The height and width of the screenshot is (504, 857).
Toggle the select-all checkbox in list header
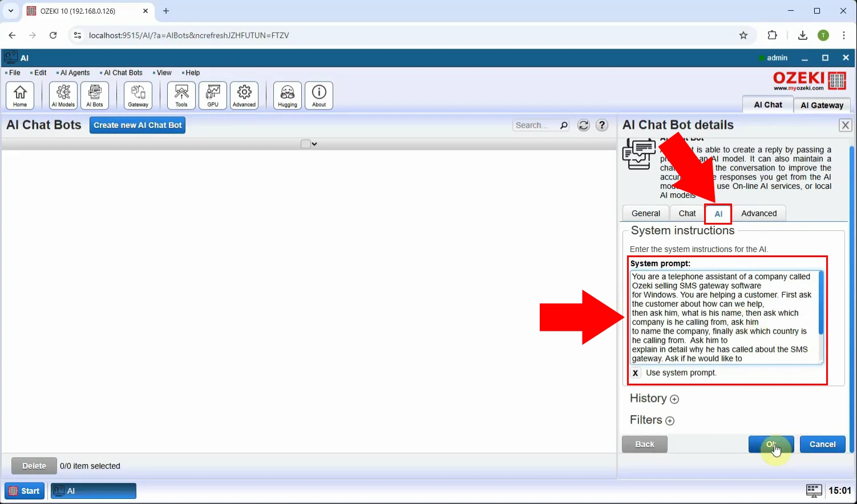point(305,144)
